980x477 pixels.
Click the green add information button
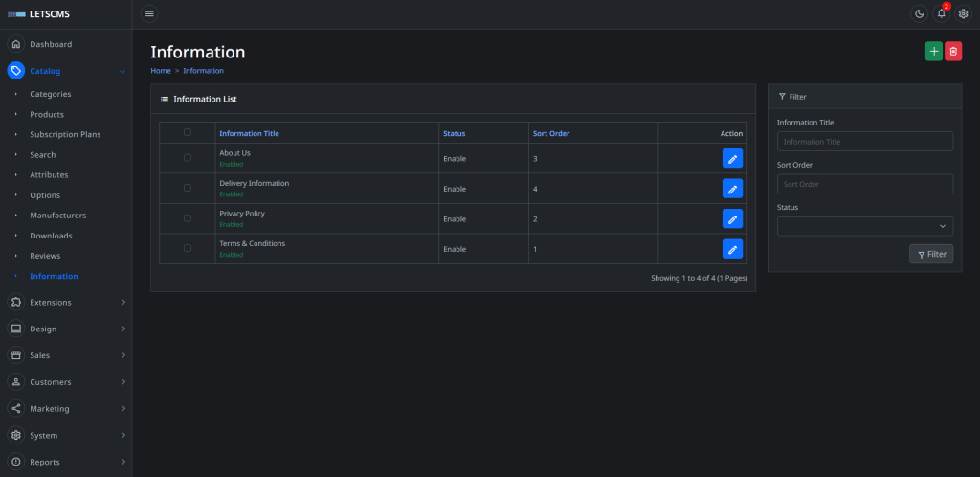[934, 52]
